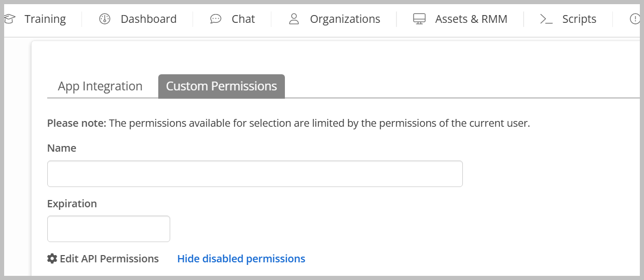Click the Training graduation cap icon

pos(9,19)
